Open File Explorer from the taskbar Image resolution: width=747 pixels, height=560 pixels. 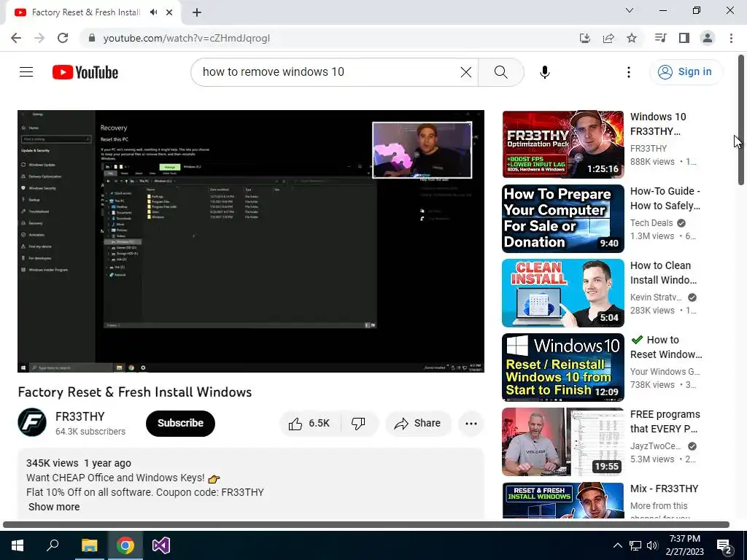pos(89,545)
